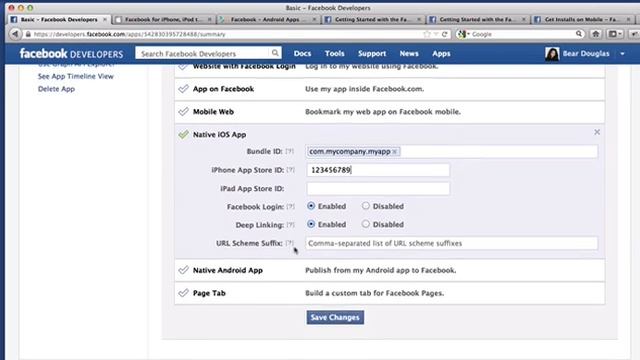Screen dimensions: 640x360
Task: Click the magnifier icon in Facebook Developers search
Action: (x=275, y=53)
